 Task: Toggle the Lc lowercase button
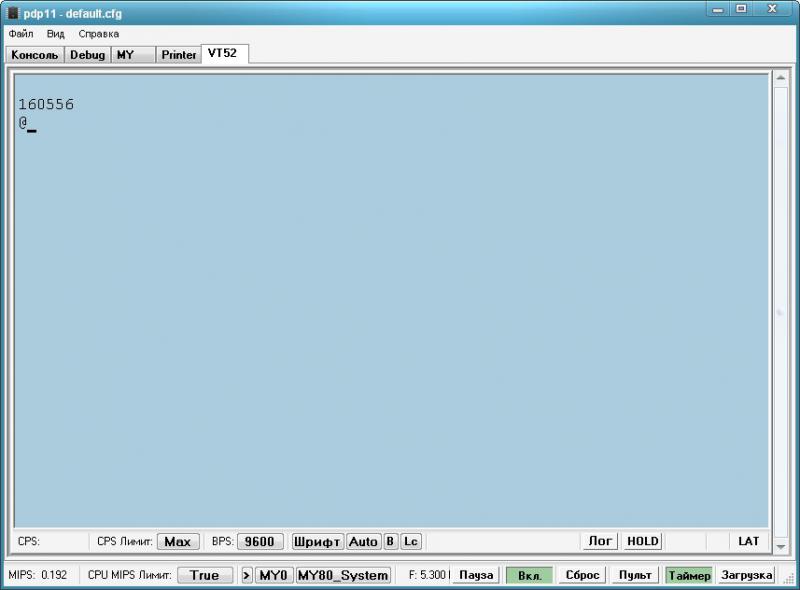coord(410,541)
